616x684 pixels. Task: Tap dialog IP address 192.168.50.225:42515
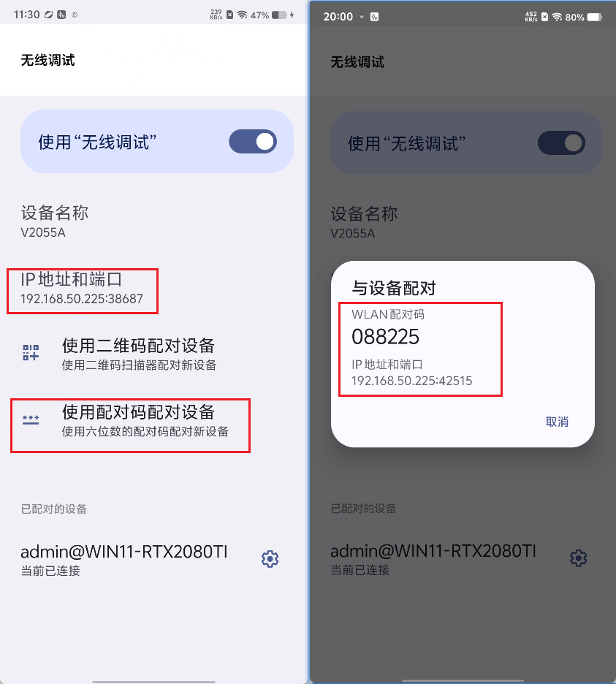pos(412,381)
